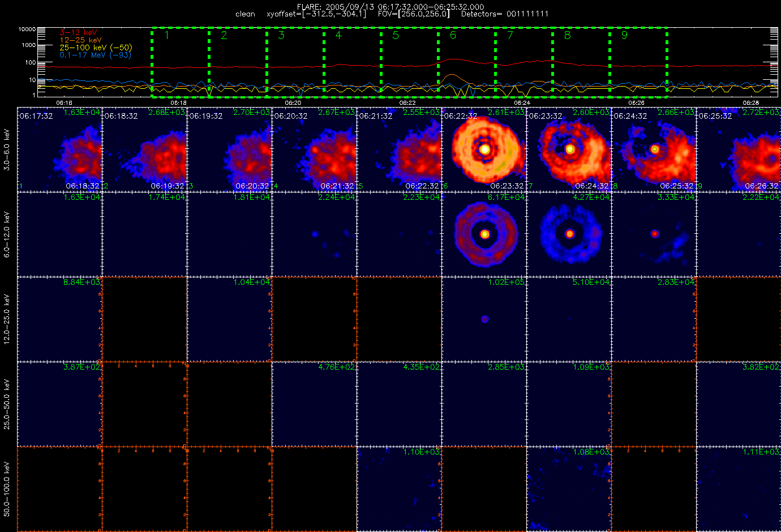Open the 3.0-6.0 keV image starting 06:17:32
This screenshot has height=532, width=781.
tap(60, 149)
